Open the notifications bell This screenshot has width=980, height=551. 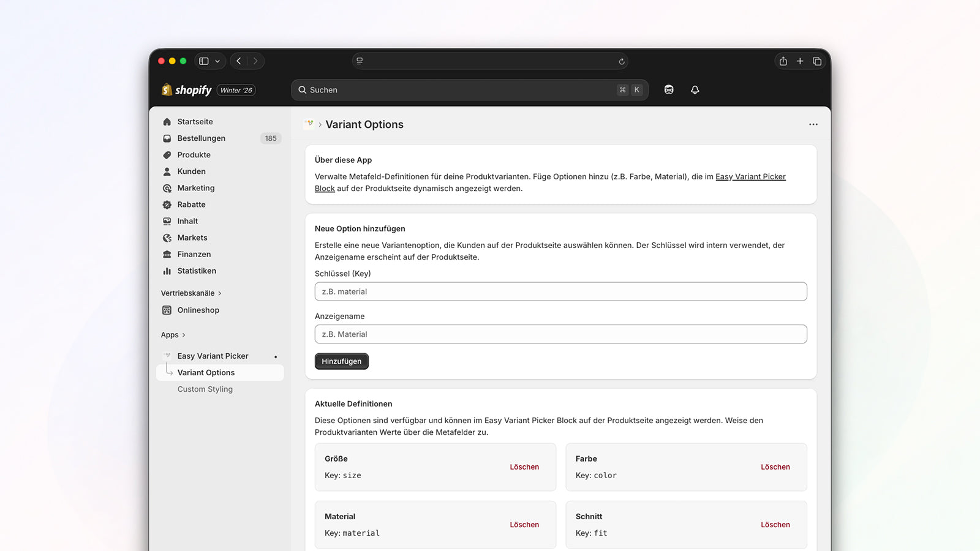click(x=695, y=89)
